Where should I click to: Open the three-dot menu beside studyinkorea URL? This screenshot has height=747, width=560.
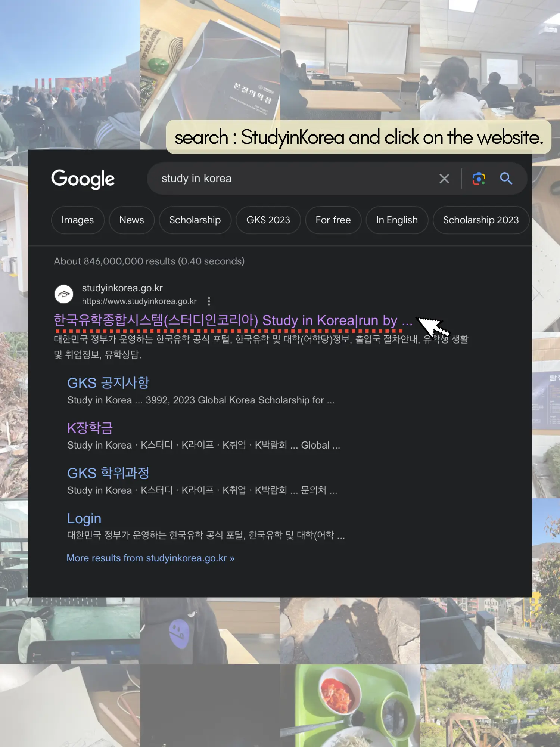click(x=209, y=301)
